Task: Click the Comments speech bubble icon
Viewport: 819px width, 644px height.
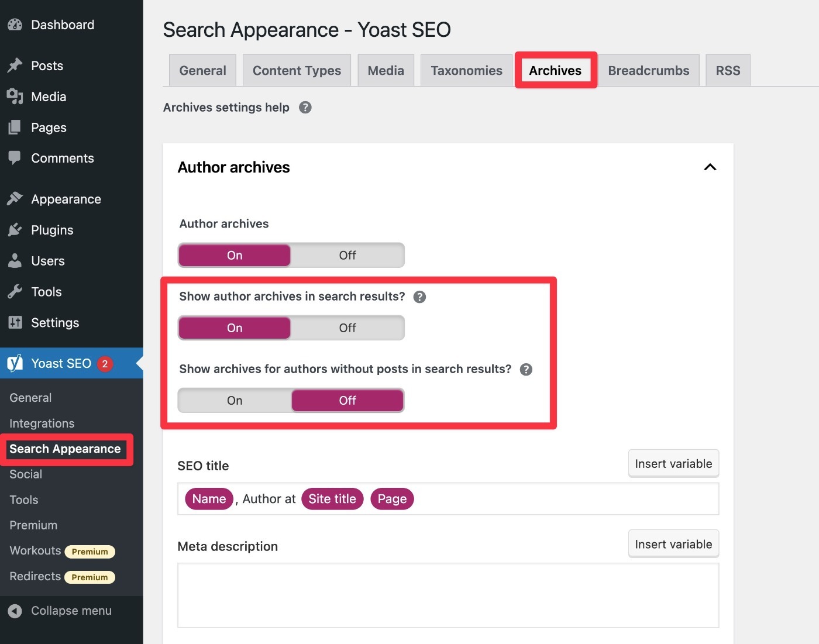Action: pos(15,158)
